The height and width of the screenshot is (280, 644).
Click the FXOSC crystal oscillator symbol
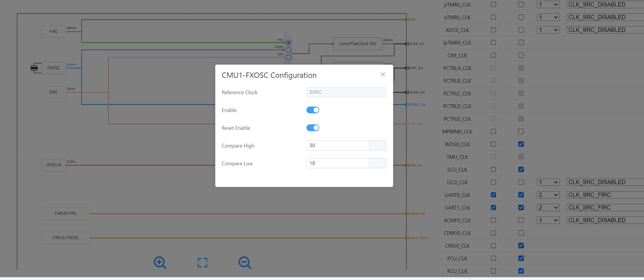coord(34,68)
